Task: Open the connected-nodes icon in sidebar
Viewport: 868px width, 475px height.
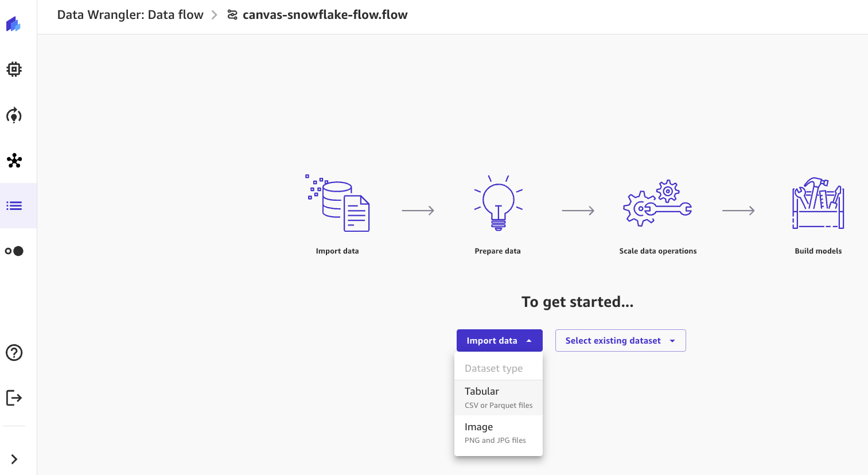Action: click(x=14, y=161)
